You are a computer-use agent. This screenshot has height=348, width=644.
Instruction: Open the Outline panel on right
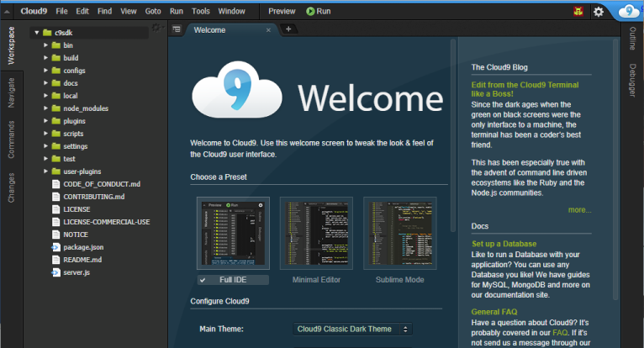(x=633, y=39)
